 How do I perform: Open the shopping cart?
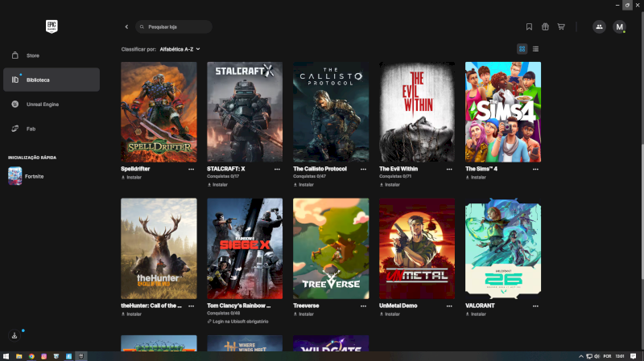point(561,27)
